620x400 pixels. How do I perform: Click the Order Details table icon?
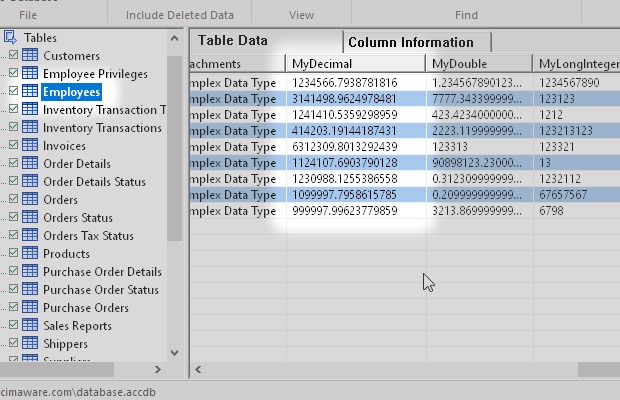[30, 164]
